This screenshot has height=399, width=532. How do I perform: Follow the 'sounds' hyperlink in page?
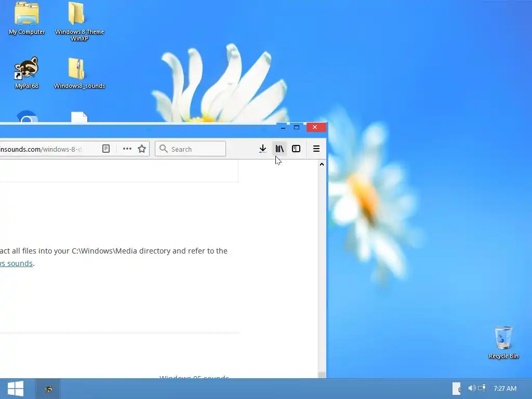(x=16, y=263)
